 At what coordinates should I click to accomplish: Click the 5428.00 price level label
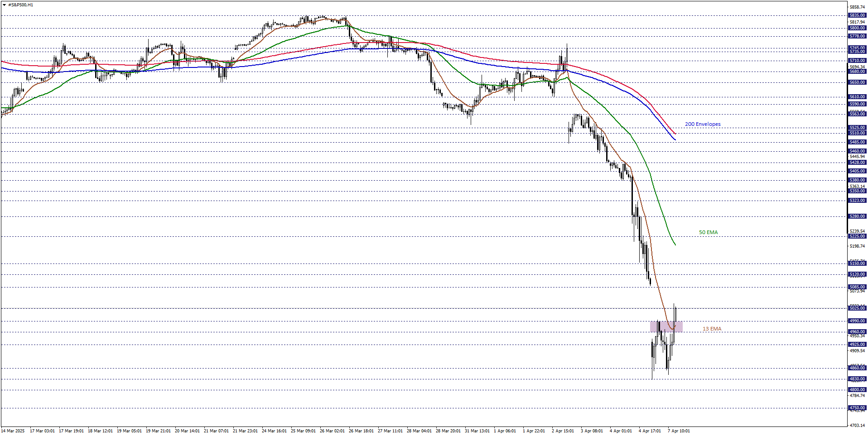click(x=857, y=163)
